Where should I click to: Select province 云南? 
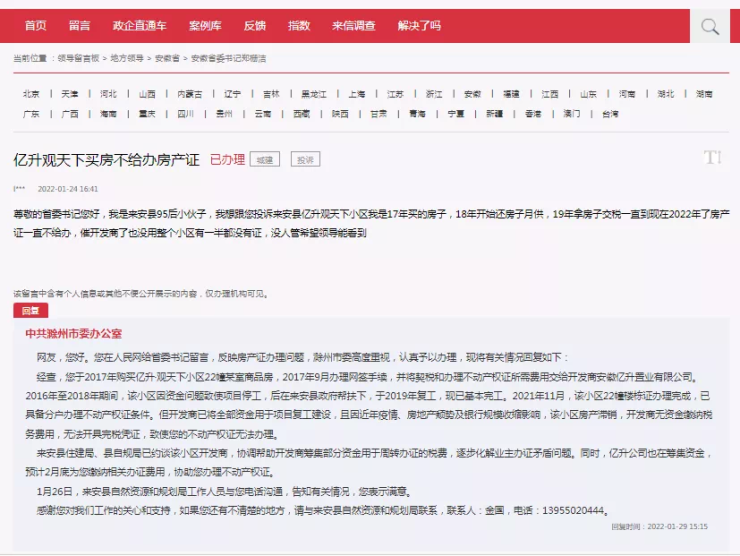click(263, 114)
